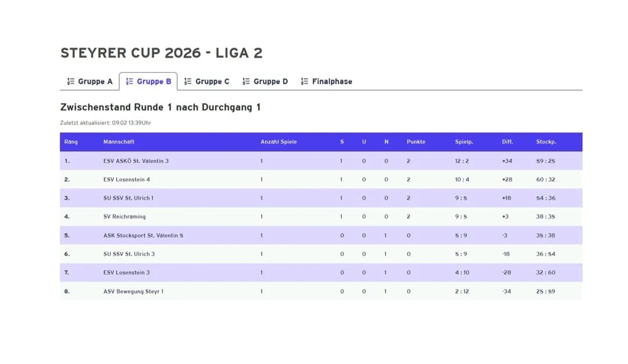Select the Gruppe B tab
The height and width of the screenshot is (364, 628).
coord(148,81)
